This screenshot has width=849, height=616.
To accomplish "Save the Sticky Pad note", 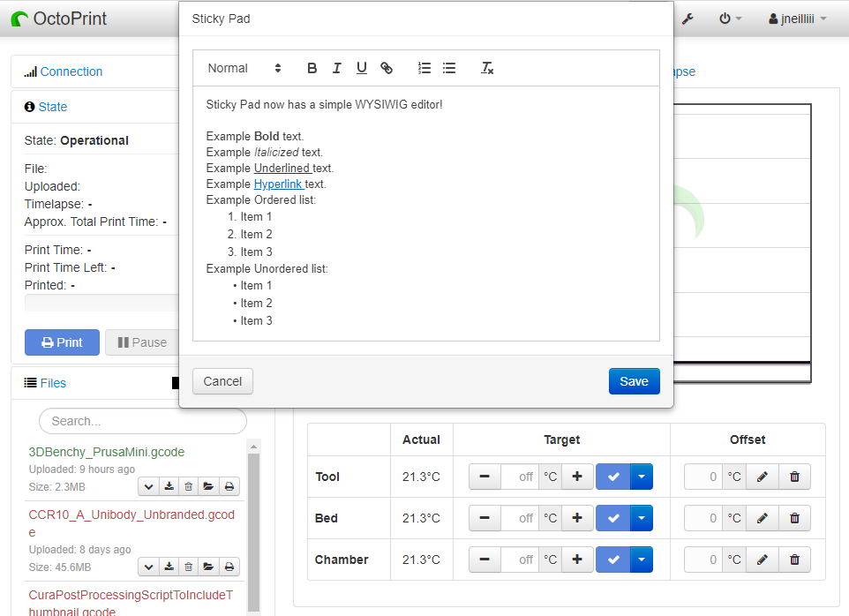I will click(x=634, y=381).
